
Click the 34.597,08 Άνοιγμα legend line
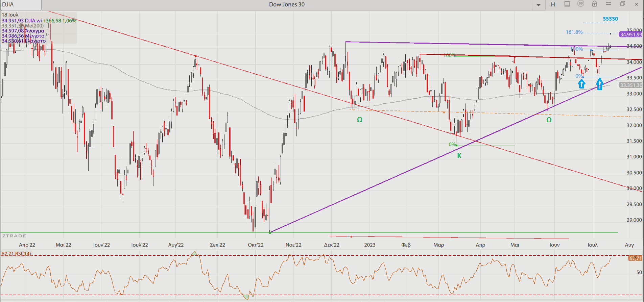point(23,31)
